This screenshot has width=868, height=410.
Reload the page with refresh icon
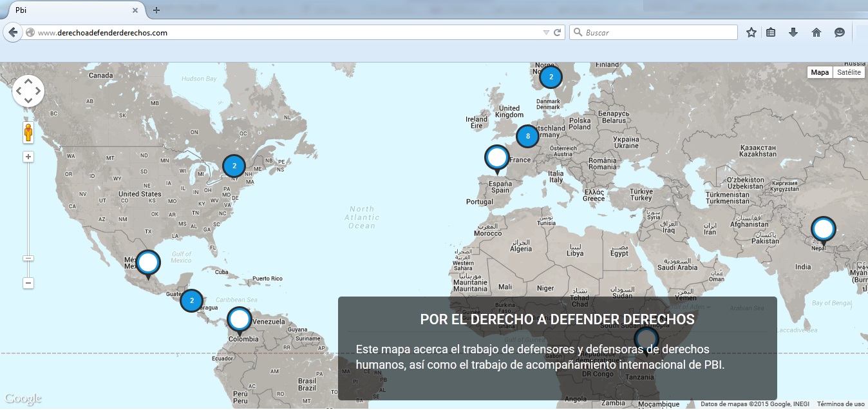pyautogui.click(x=558, y=32)
